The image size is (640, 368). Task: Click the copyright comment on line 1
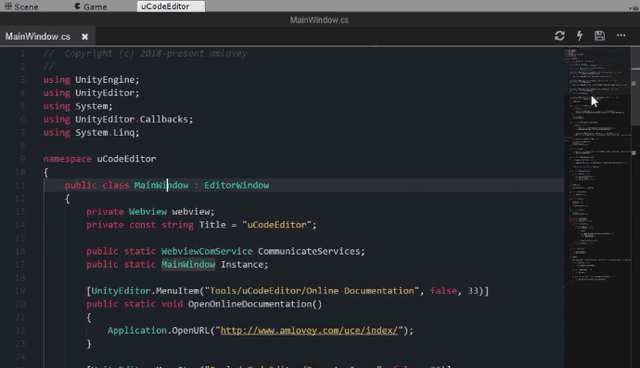[x=145, y=53]
